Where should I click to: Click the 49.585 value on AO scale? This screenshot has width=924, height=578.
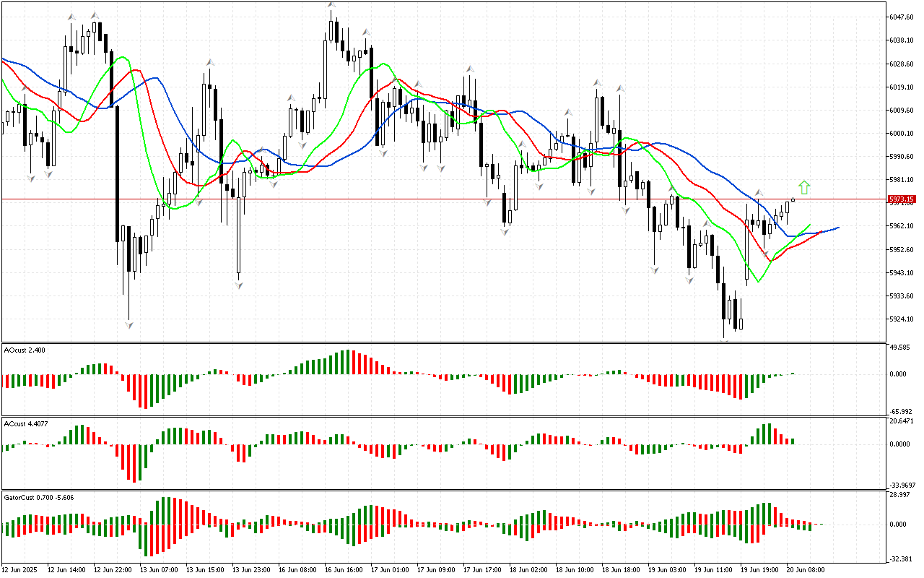click(x=899, y=348)
